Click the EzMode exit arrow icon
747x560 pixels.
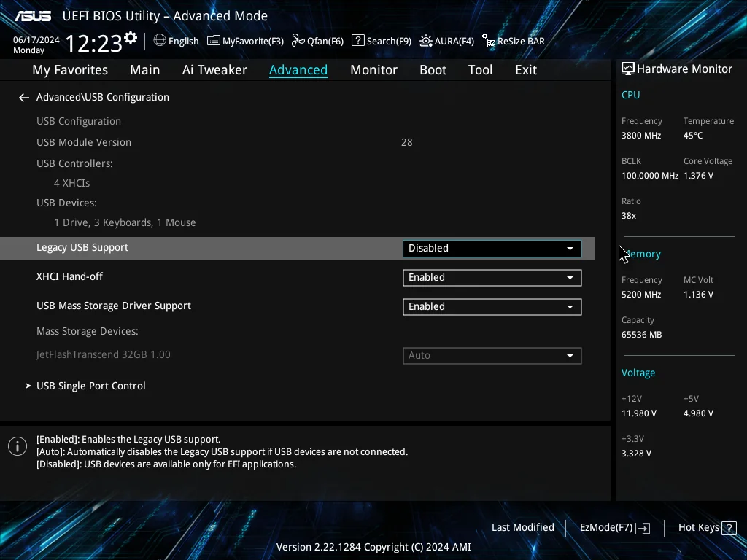pos(643,528)
